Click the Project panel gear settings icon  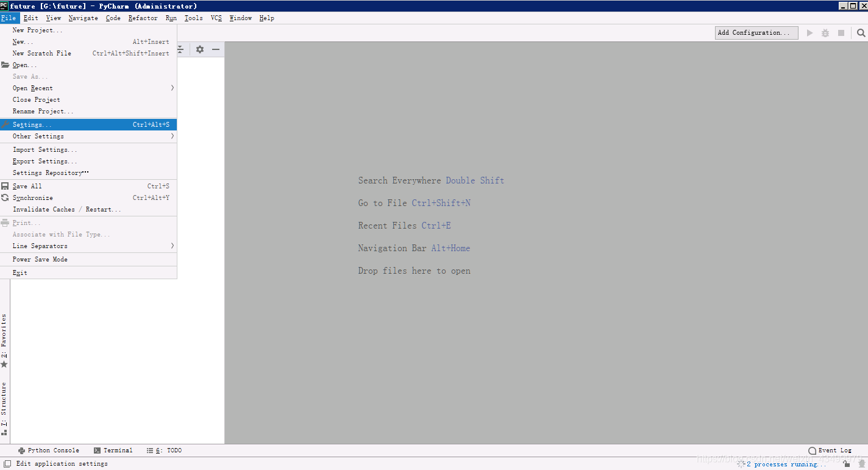coord(199,49)
